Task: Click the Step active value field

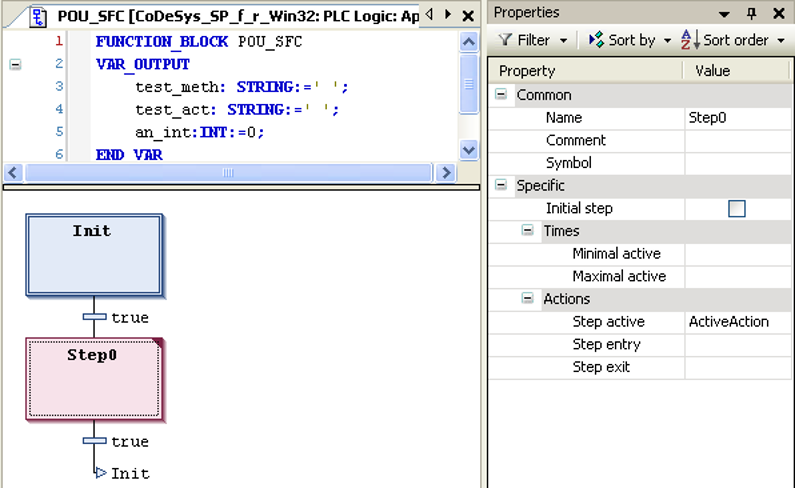Action: point(738,322)
